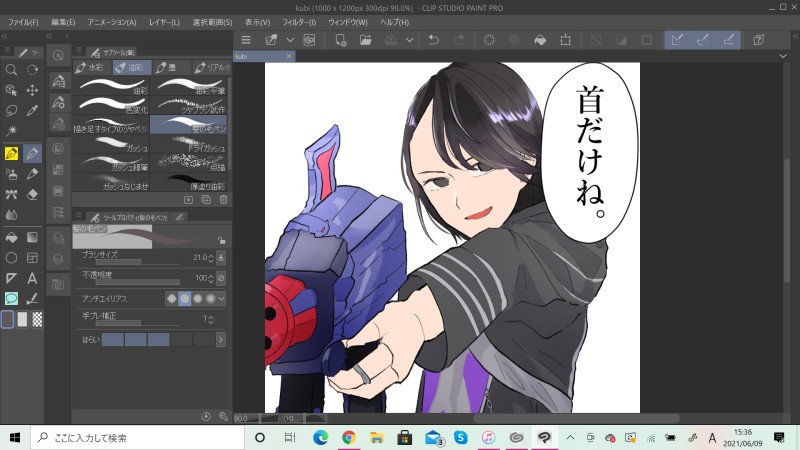
Task: Click the Open file folder icon
Action: [365, 40]
